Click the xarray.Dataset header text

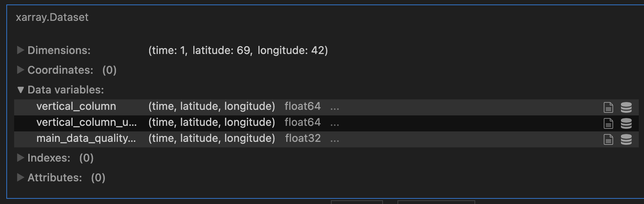pyautogui.click(x=52, y=17)
